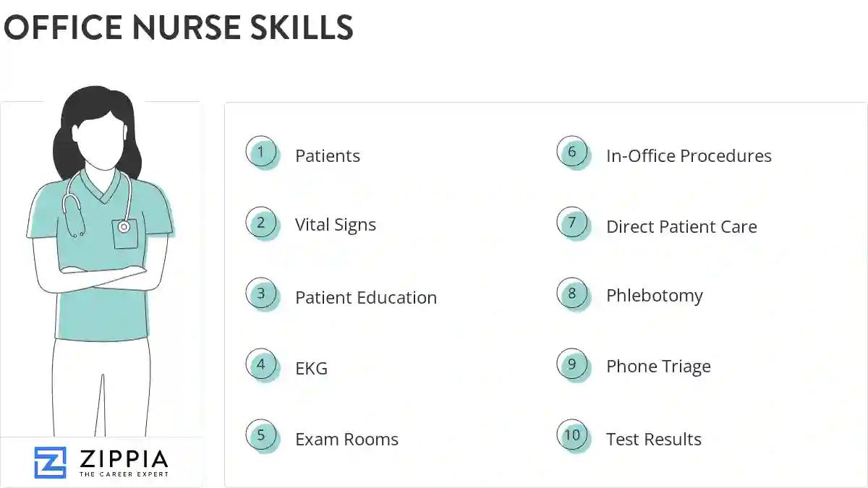Choose the EKG skill text
This screenshot has height=488, width=868.
point(311,369)
